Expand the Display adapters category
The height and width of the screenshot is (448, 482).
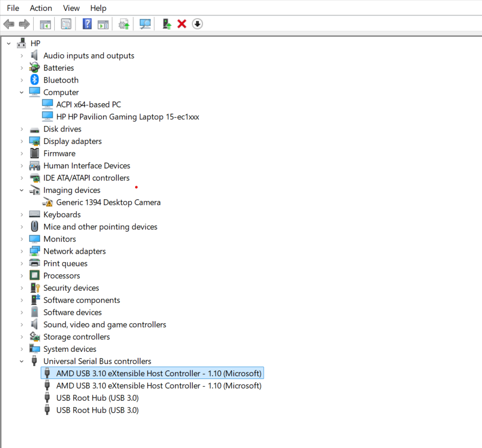pos(22,141)
